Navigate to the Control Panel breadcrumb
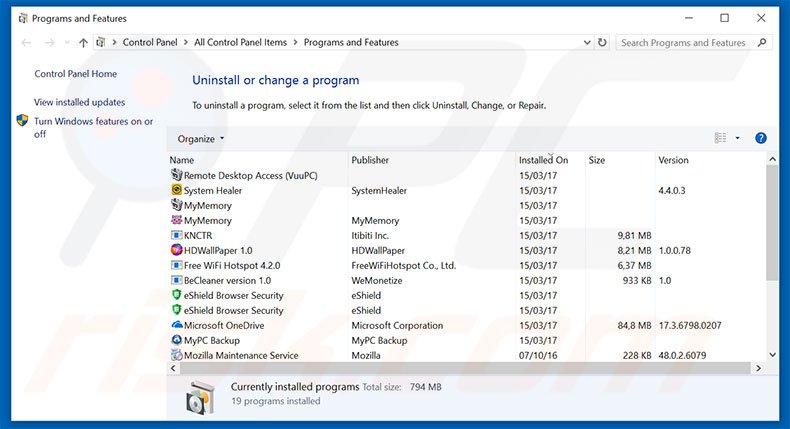790x429 pixels. (150, 42)
